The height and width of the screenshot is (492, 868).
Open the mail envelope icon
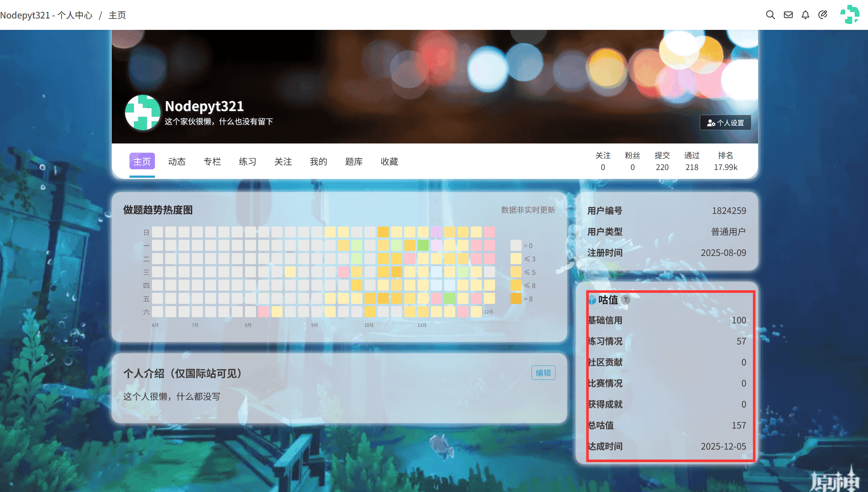788,15
